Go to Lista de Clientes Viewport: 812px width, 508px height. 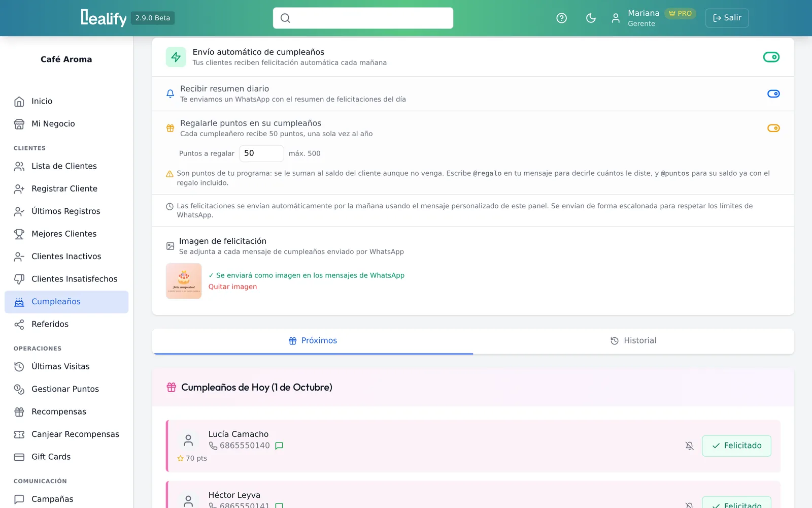point(66,166)
